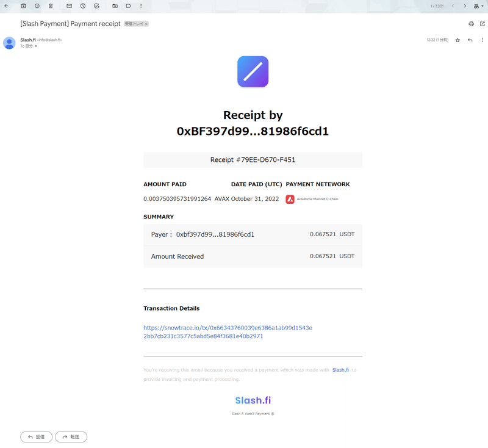Click the reply button at bottom
This screenshot has height=448, width=488.
[37, 437]
